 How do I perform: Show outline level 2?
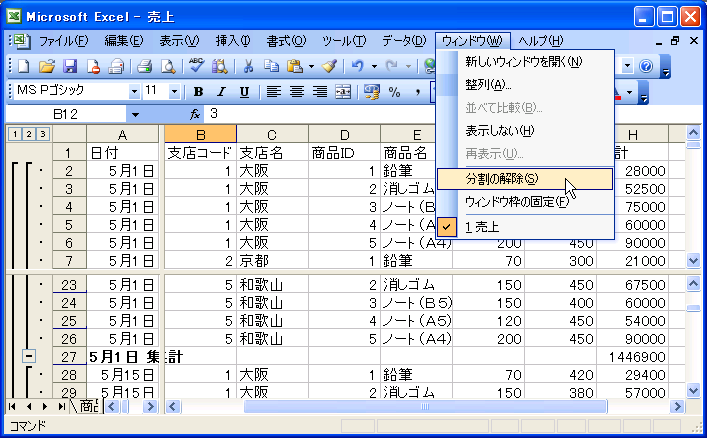29,134
